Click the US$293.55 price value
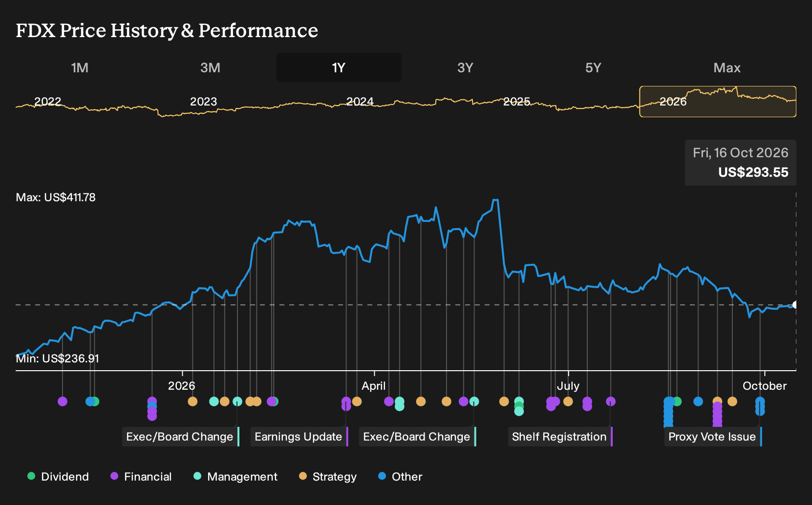 pyautogui.click(x=753, y=172)
